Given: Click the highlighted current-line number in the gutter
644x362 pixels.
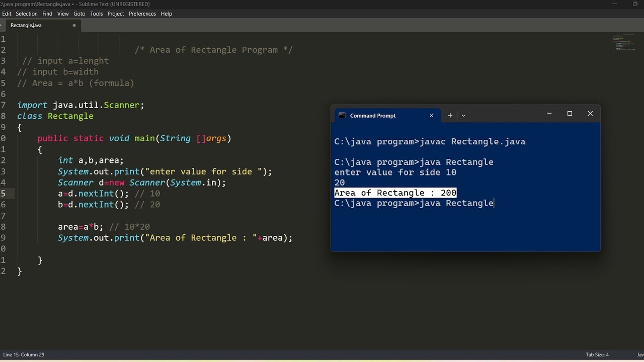Looking at the screenshot, I should [4, 194].
